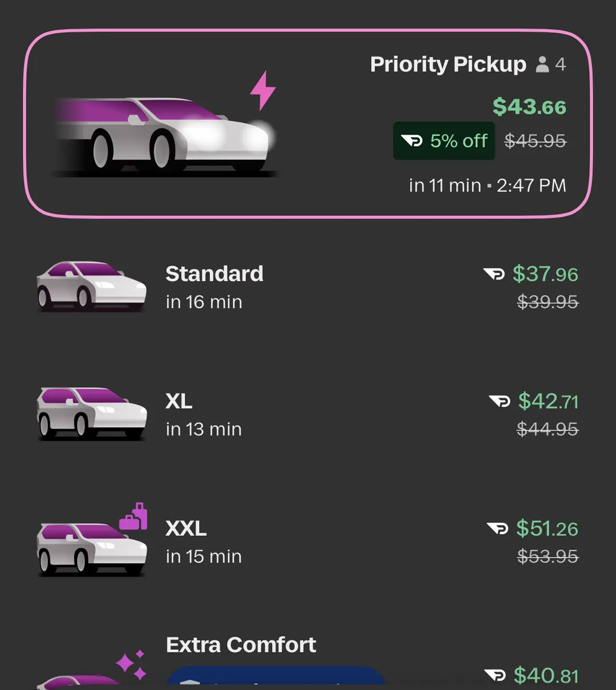Tap the passenger capacity person icon

[x=542, y=64]
